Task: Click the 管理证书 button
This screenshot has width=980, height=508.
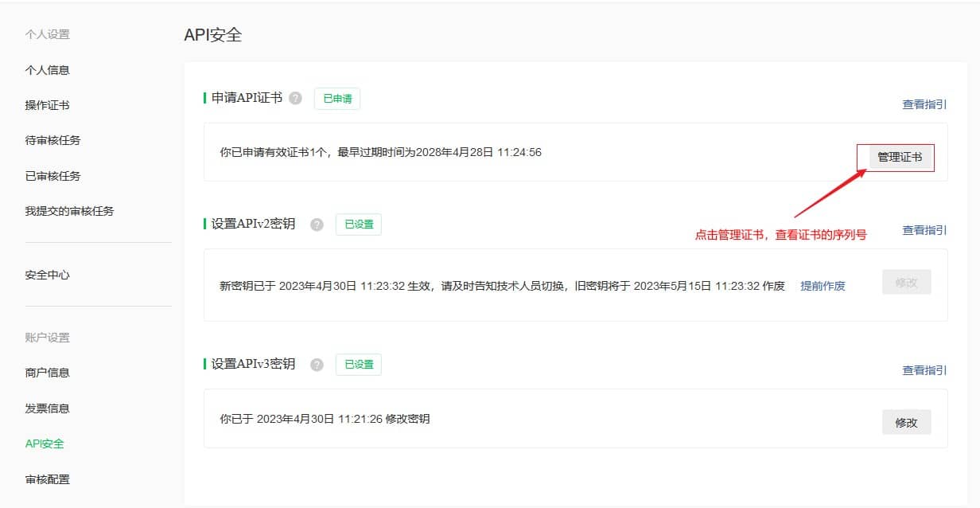Action: [x=900, y=158]
